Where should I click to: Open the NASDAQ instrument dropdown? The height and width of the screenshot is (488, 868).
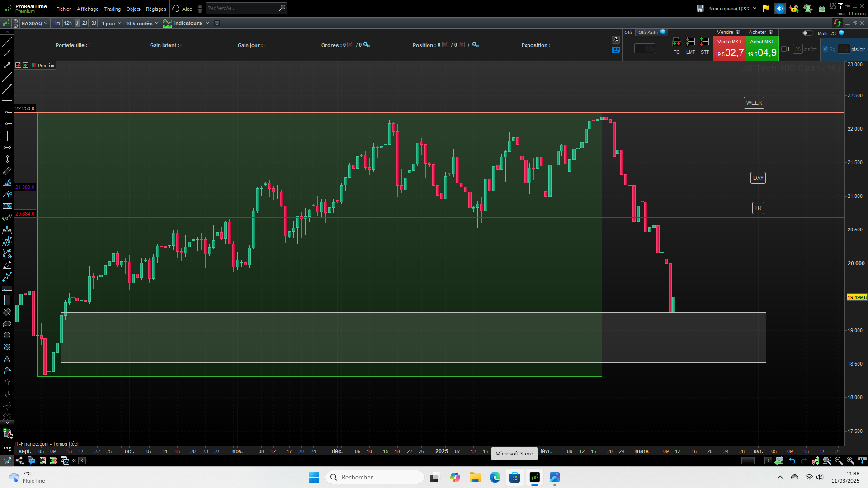(34, 23)
